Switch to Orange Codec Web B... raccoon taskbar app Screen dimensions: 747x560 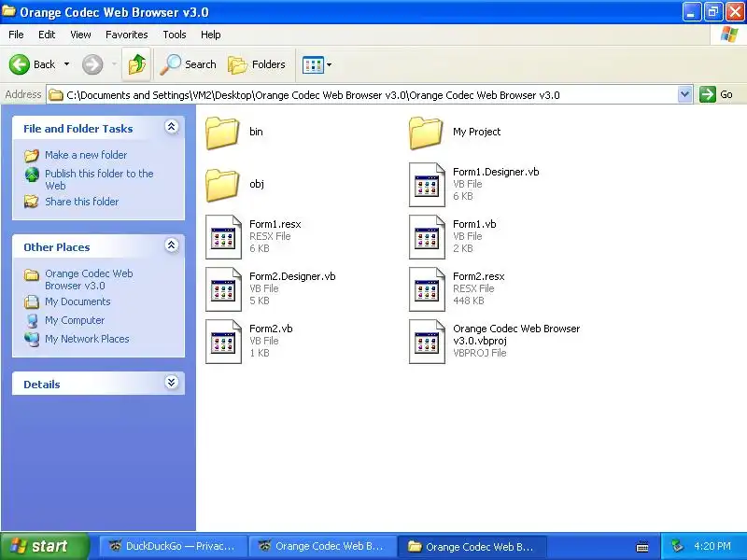tap(322, 546)
